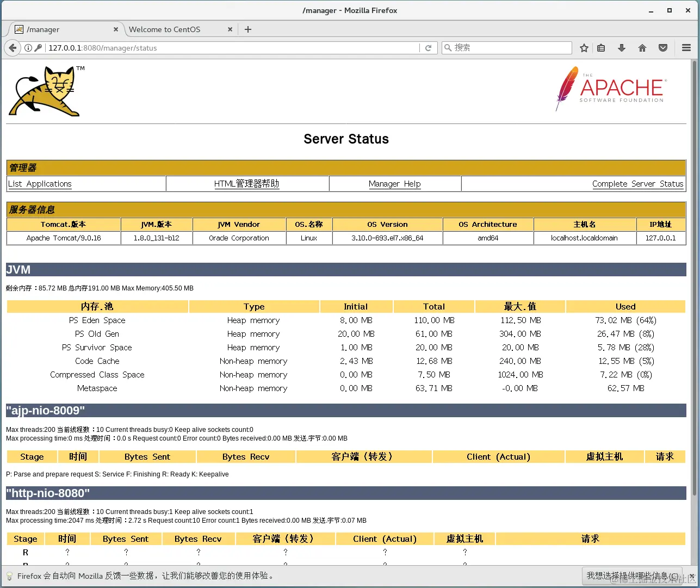Click the 搜索 search field
Screen dimensions: 700x588
pos(506,48)
